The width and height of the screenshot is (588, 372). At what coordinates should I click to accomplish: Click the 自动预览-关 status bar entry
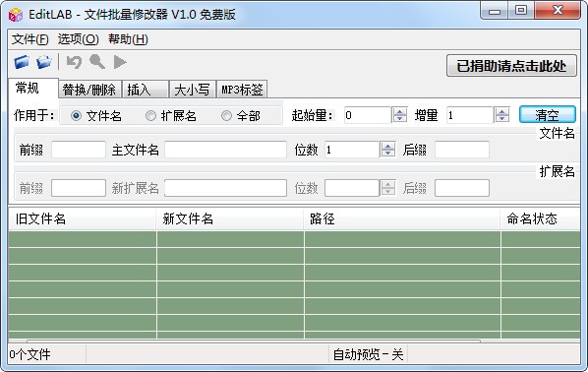(x=369, y=354)
